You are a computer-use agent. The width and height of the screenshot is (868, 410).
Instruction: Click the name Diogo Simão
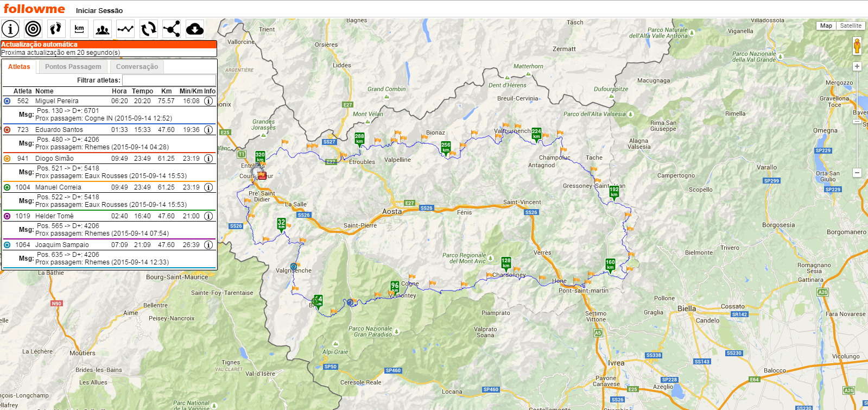[x=54, y=159]
